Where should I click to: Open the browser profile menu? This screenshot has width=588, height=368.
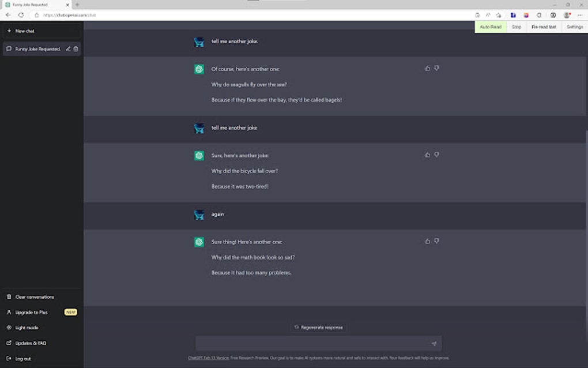tap(566, 16)
